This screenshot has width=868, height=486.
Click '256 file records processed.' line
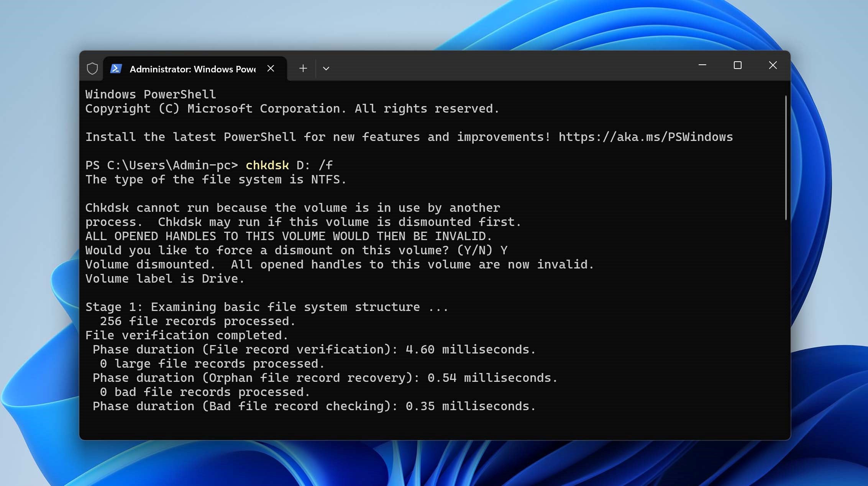coord(198,321)
